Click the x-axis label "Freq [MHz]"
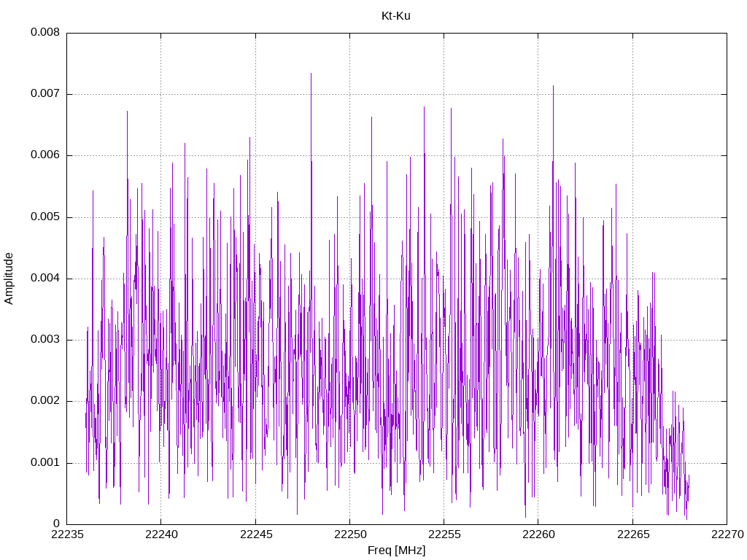Viewport: 747px width, 560px height. 396,551
